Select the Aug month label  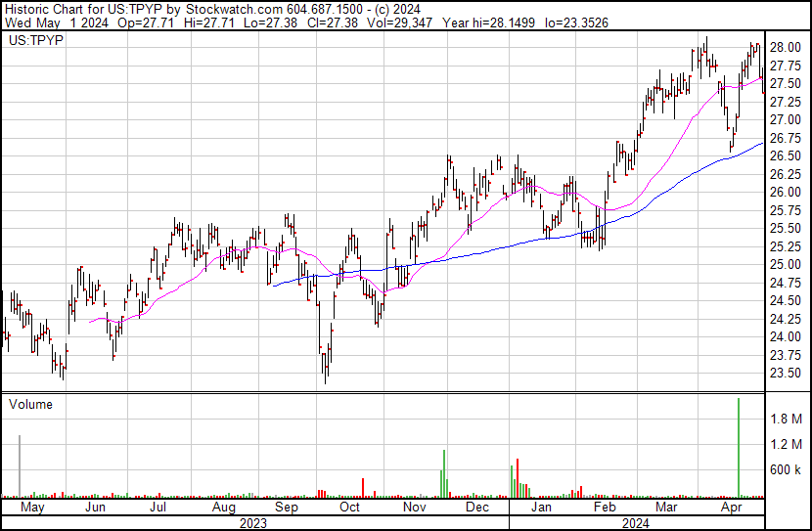pos(224,508)
